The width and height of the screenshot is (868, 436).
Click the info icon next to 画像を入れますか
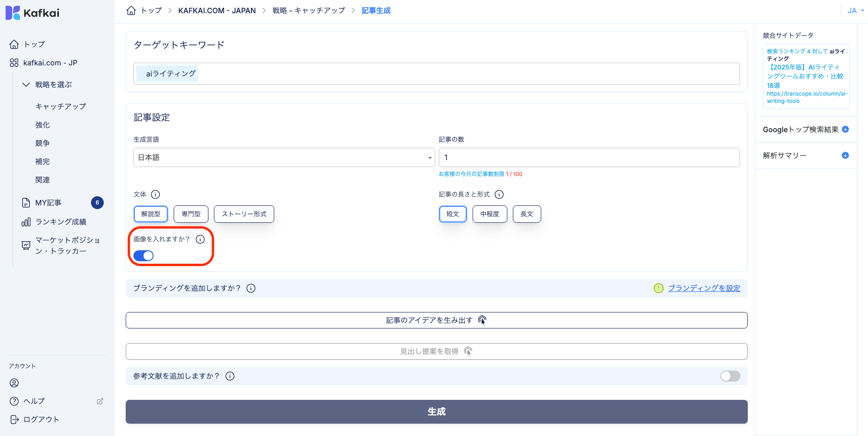point(200,239)
